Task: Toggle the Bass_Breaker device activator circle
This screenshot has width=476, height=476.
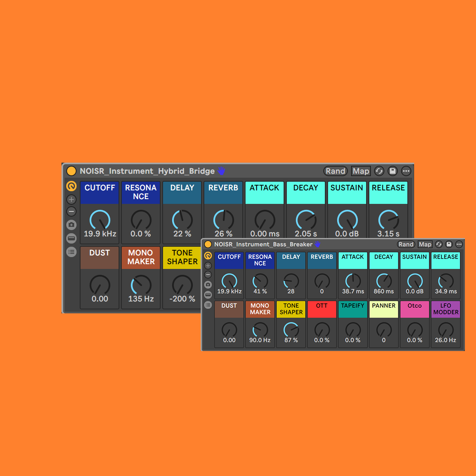Action: [207, 244]
